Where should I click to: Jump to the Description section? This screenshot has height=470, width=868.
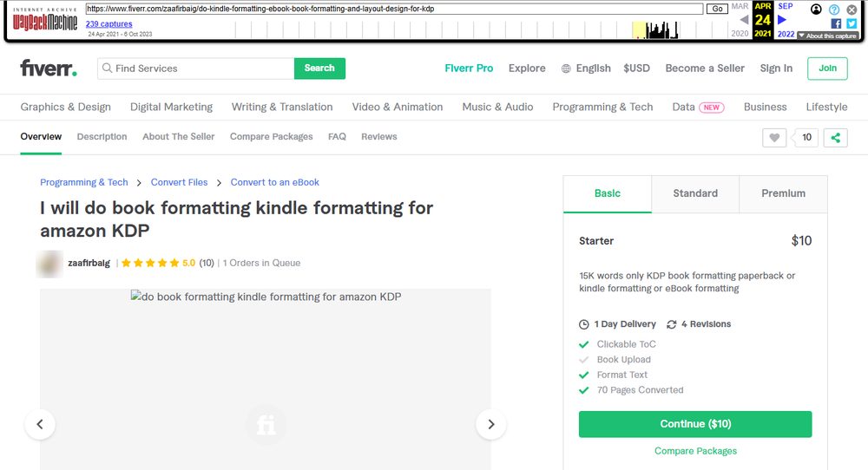pos(102,136)
